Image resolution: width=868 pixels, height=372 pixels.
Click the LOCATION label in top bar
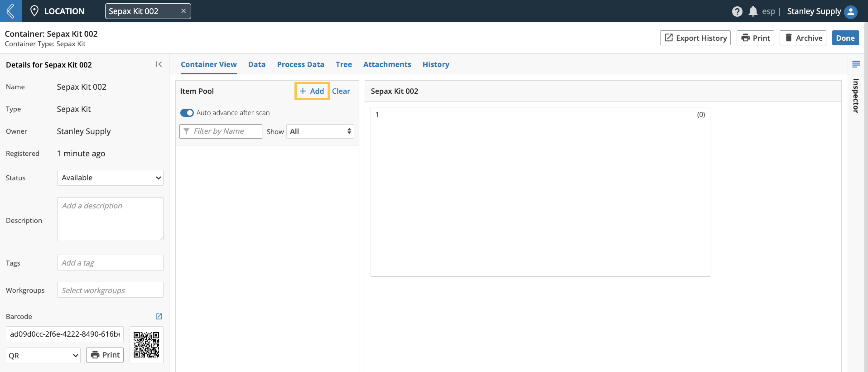coord(64,11)
